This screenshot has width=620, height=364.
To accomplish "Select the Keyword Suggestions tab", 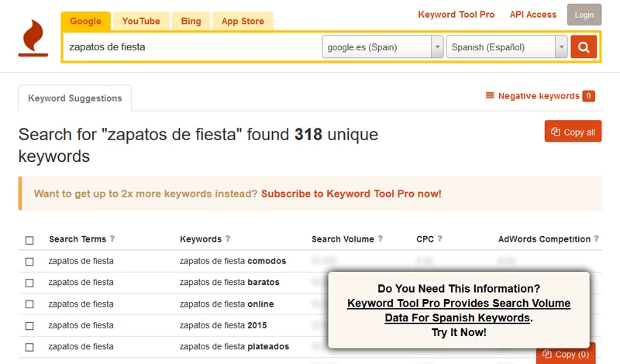I will (75, 98).
